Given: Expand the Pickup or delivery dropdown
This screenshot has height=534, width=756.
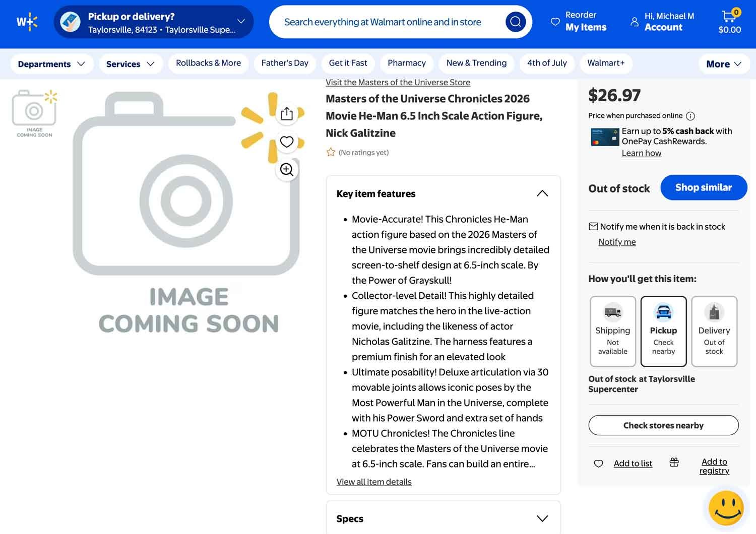Looking at the screenshot, I should pyautogui.click(x=241, y=22).
